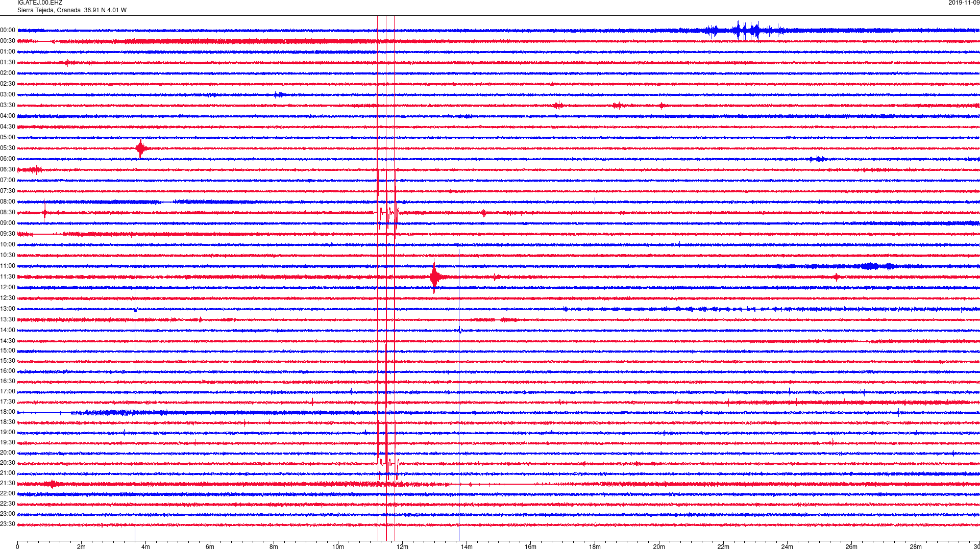The width and height of the screenshot is (980, 551).
Task: Click the event at start of 06:30 trace
Action: (31, 169)
